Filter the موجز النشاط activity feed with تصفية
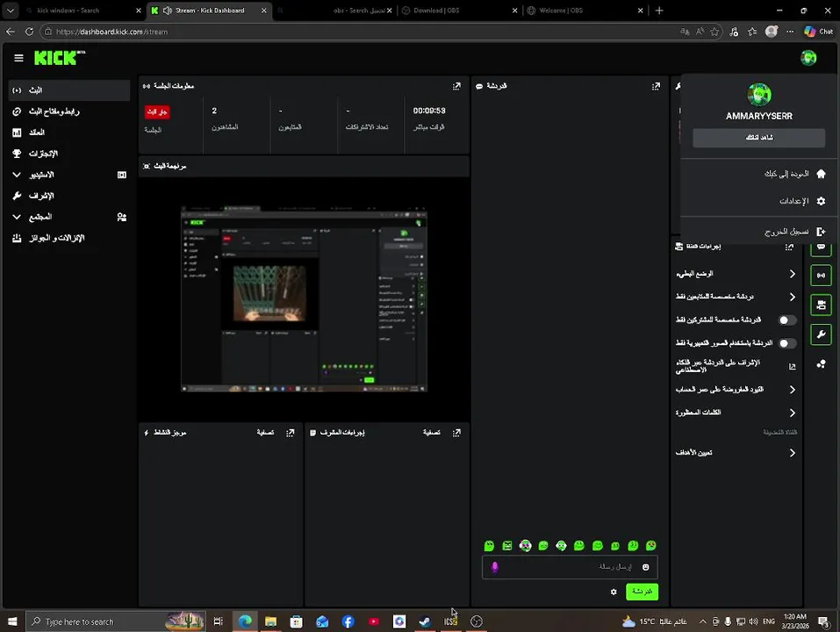This screenshot has width=840, height=632. tap(266, 432)
